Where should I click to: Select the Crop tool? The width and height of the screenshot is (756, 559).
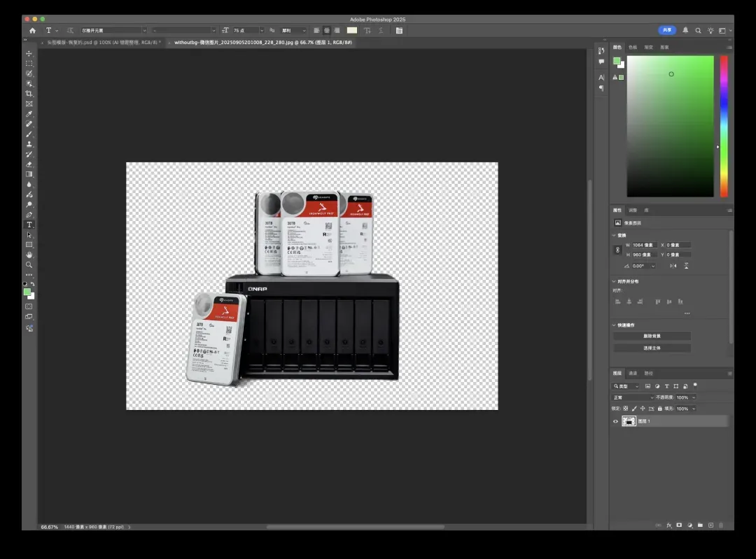(29, 94)
